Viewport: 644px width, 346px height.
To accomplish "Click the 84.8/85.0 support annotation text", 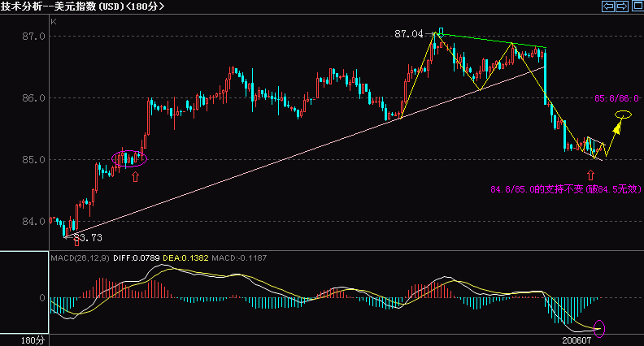I will [x=567, y=189].
